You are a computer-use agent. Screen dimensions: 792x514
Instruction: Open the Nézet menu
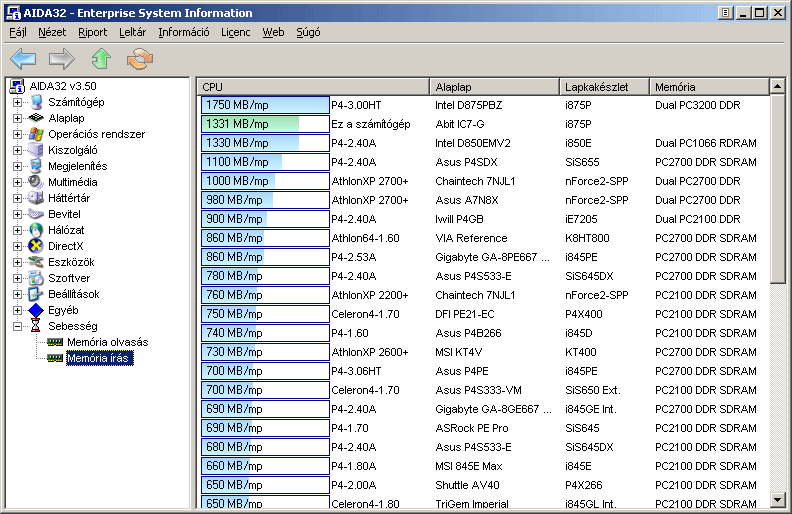click(52, 32)
